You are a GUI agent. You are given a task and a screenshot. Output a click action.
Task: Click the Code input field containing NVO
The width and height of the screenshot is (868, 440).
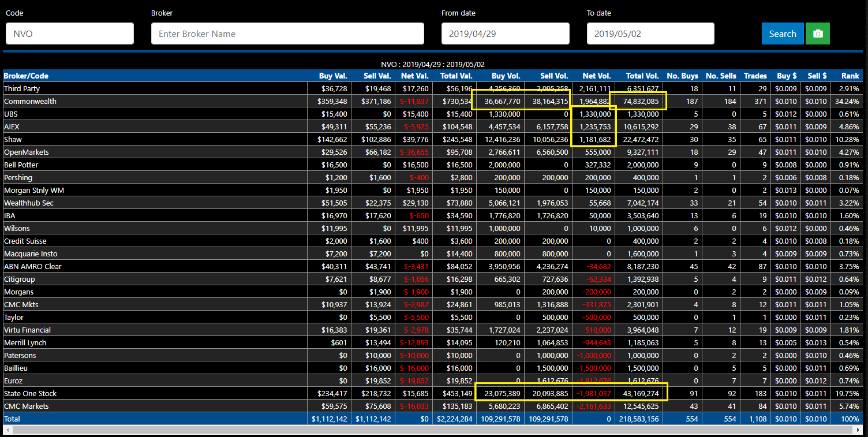70,33
